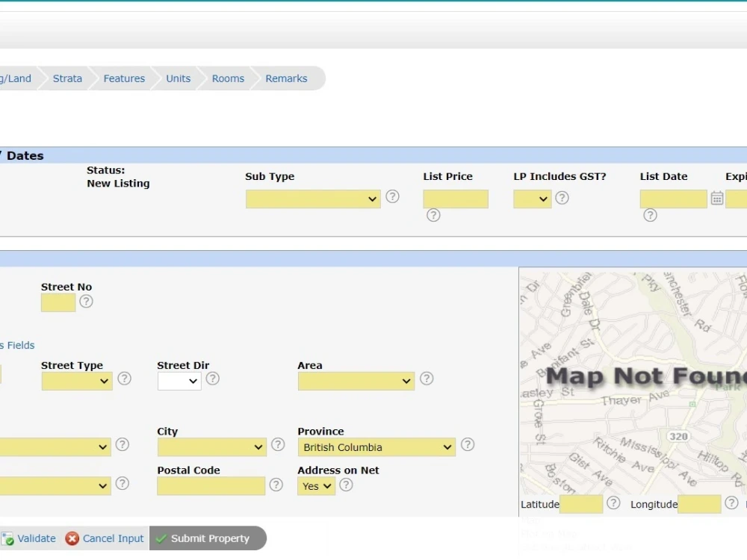Image resolution: width=747 pixels, height=560 pixels.
Task: Click the Cancel Input link
Action: 112,538
